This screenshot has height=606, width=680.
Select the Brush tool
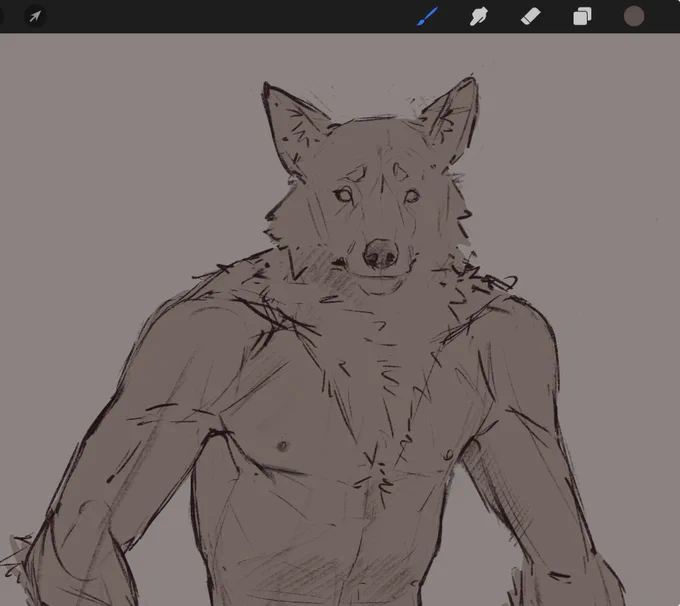point(428,16)
